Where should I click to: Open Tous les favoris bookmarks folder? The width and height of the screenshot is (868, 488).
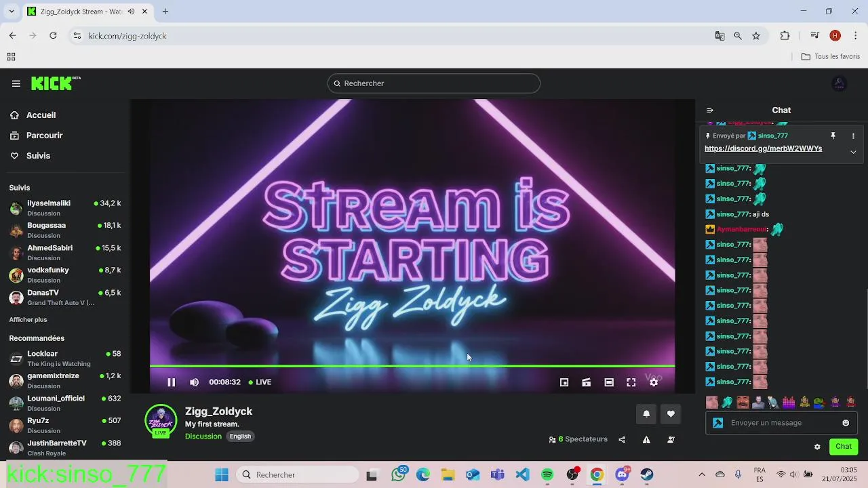(831, 57)
